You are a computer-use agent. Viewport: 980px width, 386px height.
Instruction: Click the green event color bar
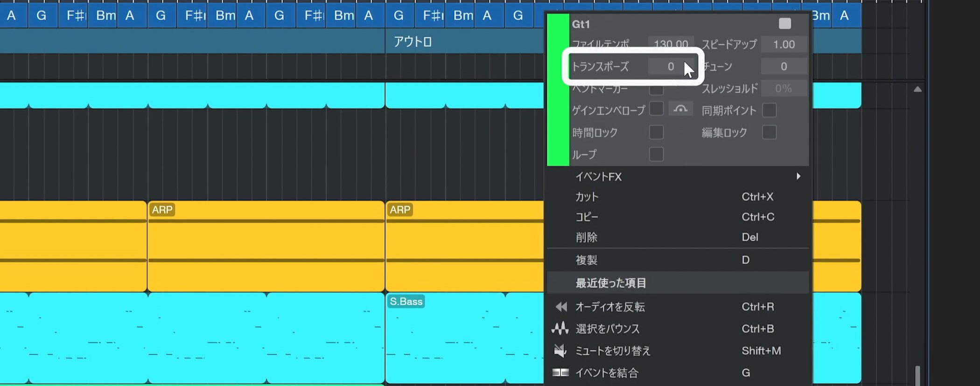pos(558,90)
